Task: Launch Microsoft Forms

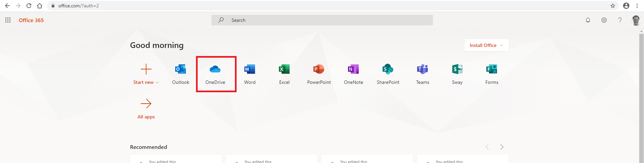Action: pyautogui.click(x=492, y=74)
